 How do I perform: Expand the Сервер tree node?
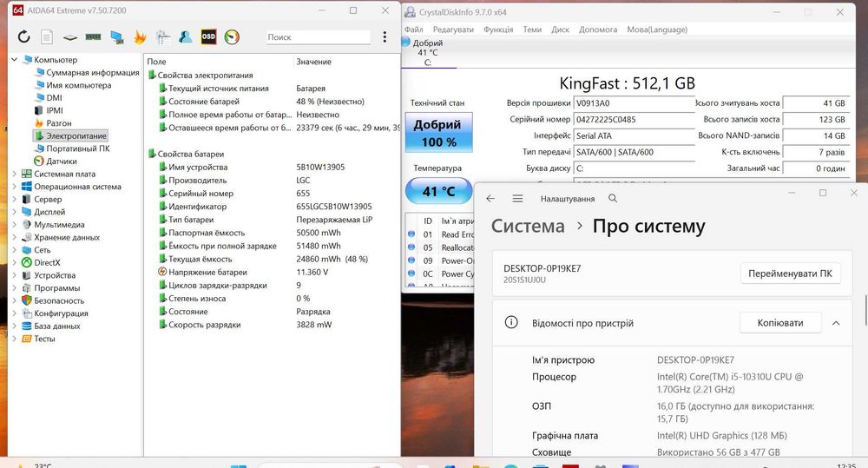click(x=15, y=200)
